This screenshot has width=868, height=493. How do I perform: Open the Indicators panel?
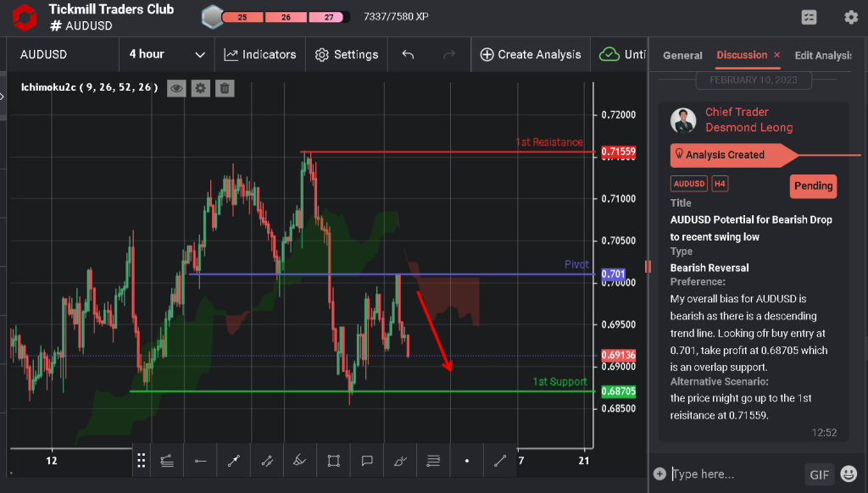(260, 53)
